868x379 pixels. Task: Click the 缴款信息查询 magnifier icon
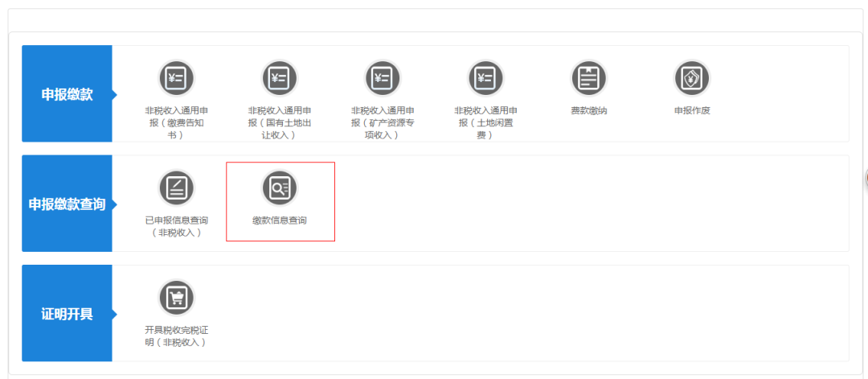(x=280, y=187)
